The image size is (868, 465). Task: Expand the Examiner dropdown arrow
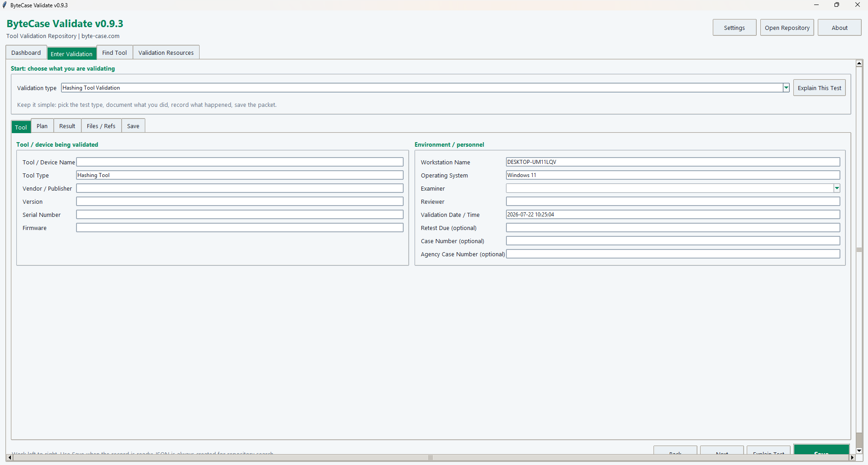click(x=837, y=188)
